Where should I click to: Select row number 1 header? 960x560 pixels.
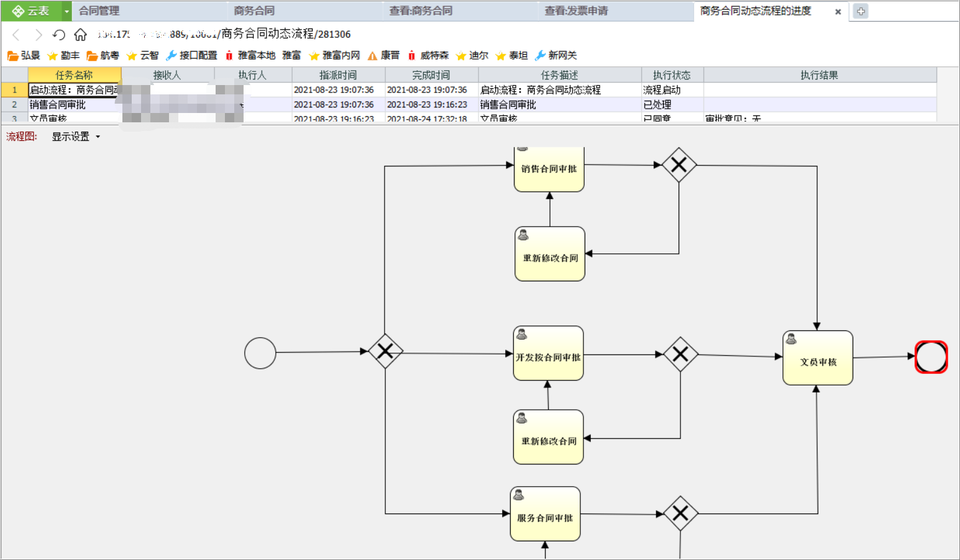tap(14, 90)
